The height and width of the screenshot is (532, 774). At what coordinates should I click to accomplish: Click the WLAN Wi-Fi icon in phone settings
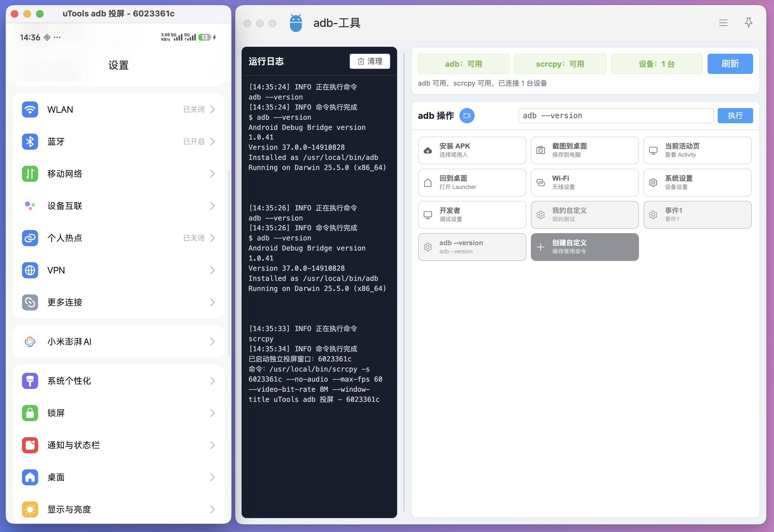coord(30,109)
